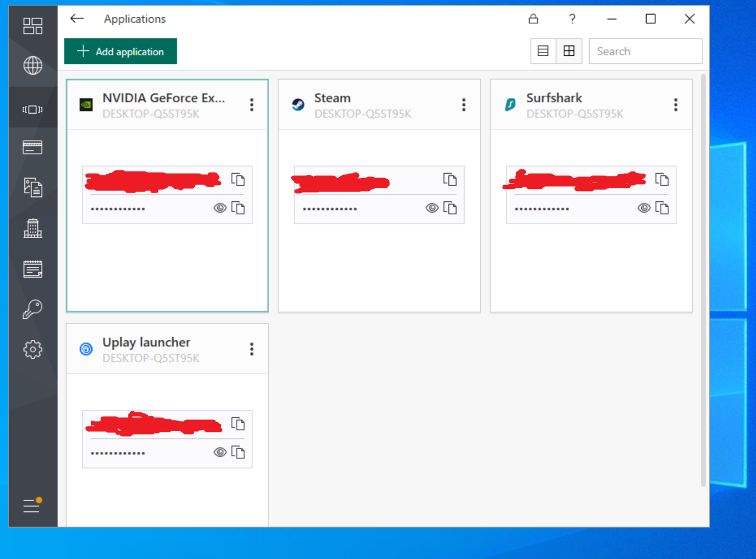Select the NVIDIA GeForce Ex... title
Viewport: 756px width, 559px height.
point(164,98)
